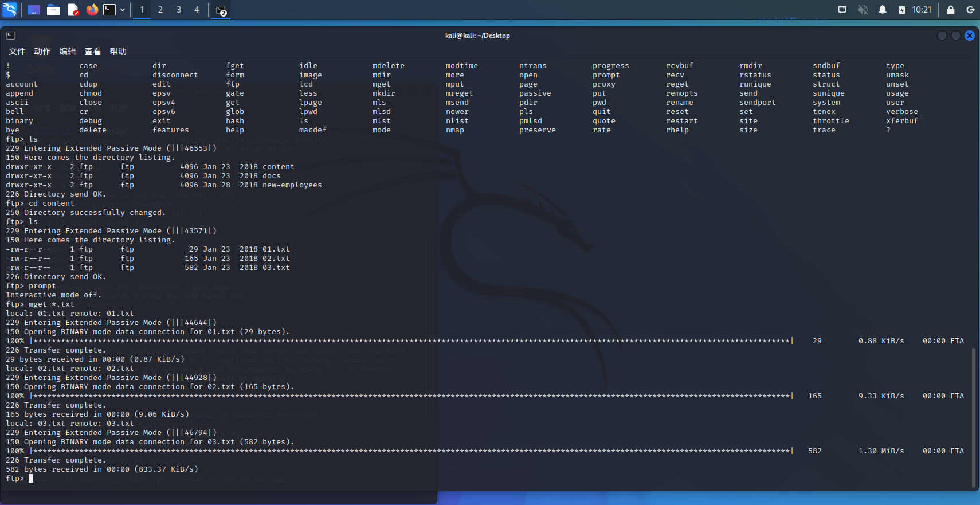Click the show desktop panel icon
This screenshot has height=505, width=980.
point(34,10)
